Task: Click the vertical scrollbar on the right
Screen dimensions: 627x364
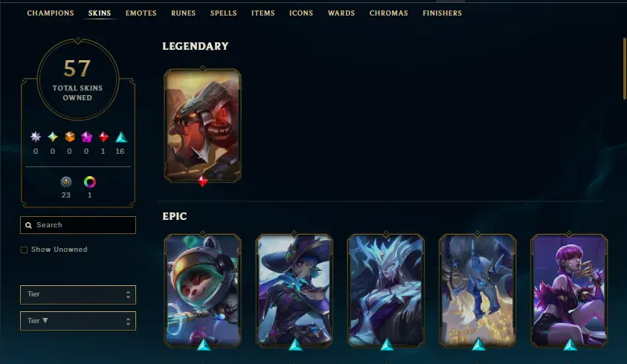Action: click(625, 68)
